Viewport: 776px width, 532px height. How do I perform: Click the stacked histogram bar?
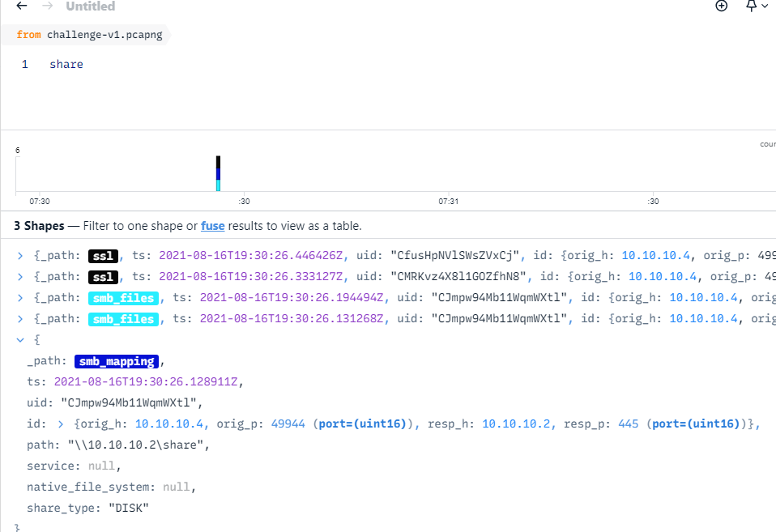(218, 173)
